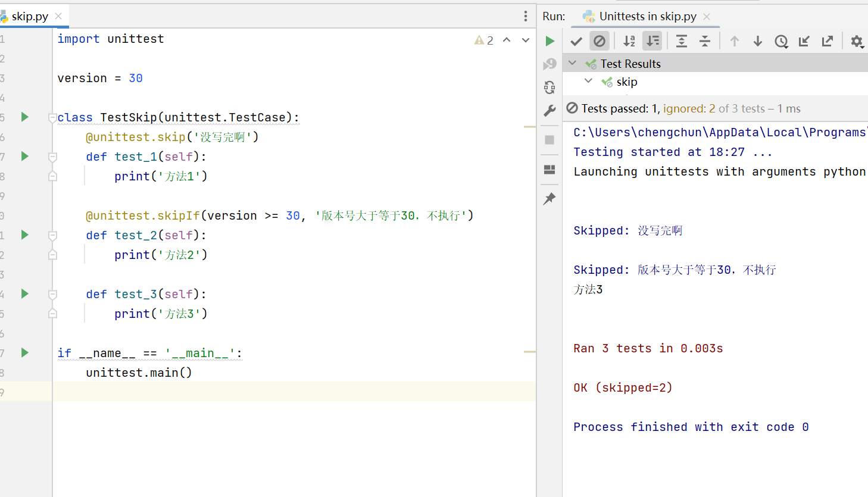Fold the test_2 method body
The height and width of the screenshot is (497, 868).
pos(52,236)
